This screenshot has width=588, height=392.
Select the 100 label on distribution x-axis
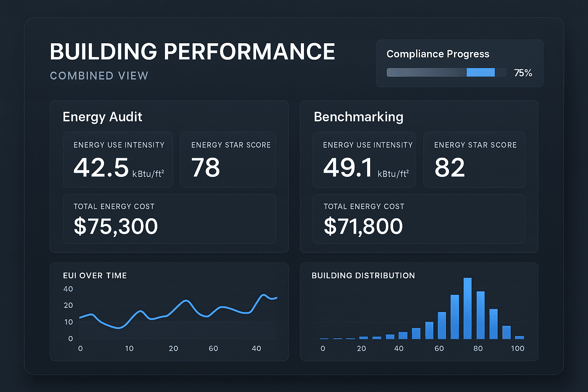518,348
